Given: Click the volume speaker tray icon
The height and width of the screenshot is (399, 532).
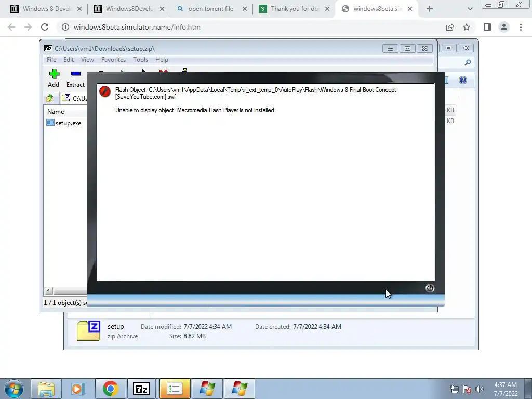Looking at the screenshot, I should 480,389.
